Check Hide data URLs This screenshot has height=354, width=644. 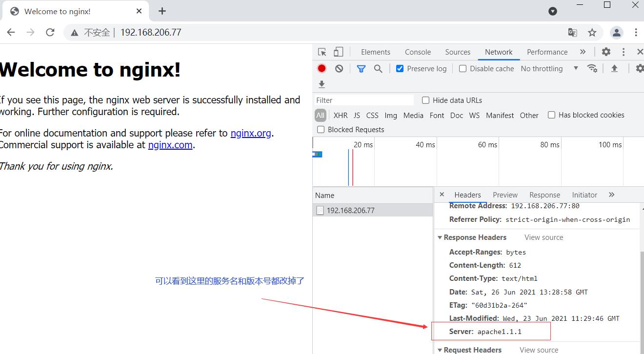coord(425,100)
